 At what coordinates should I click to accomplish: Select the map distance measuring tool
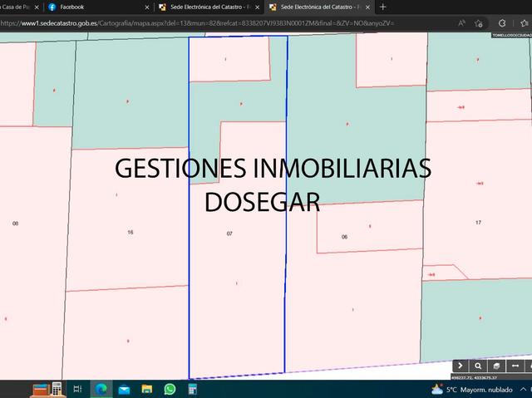click(x=515, y=366)
